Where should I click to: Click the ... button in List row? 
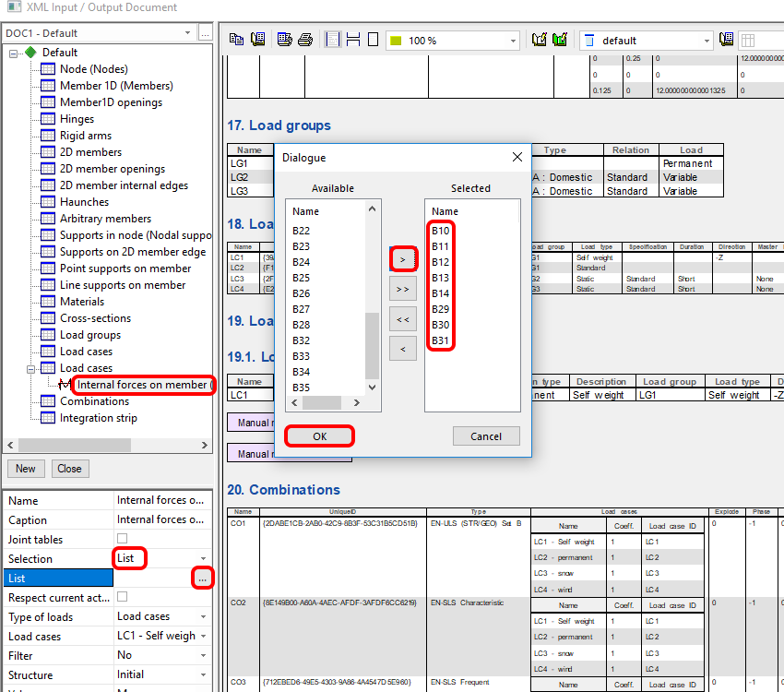point(204,579)
